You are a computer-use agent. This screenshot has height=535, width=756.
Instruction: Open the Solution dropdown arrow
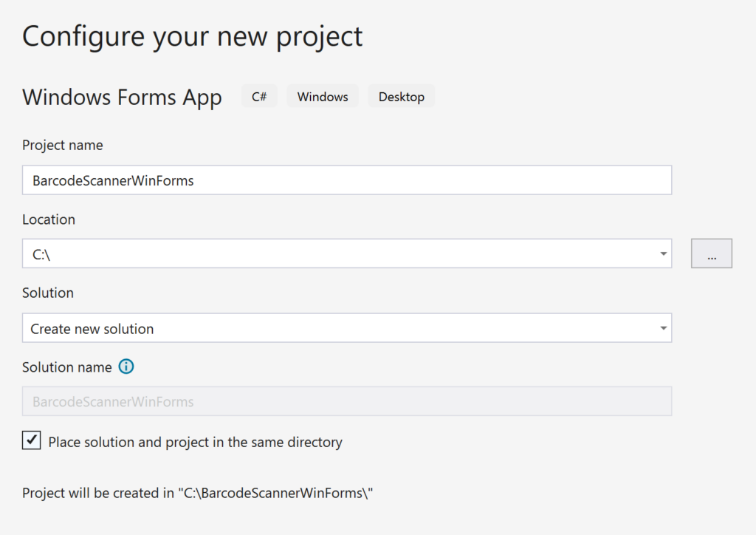[x=663, y=328]
